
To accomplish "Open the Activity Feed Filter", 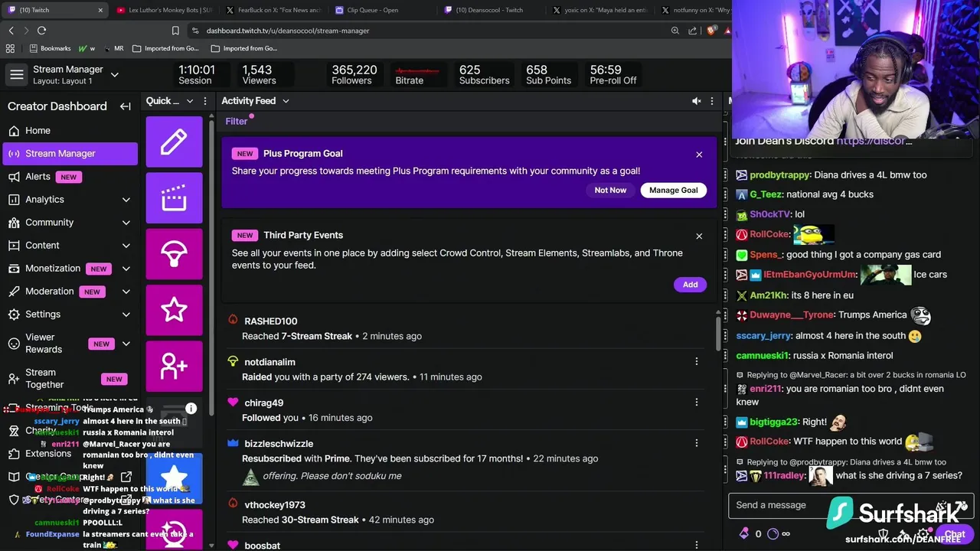I will [237, 121].
